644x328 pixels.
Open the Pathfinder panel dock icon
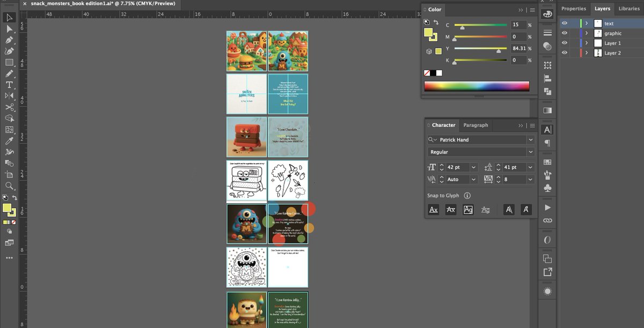[x=547, y=92]
